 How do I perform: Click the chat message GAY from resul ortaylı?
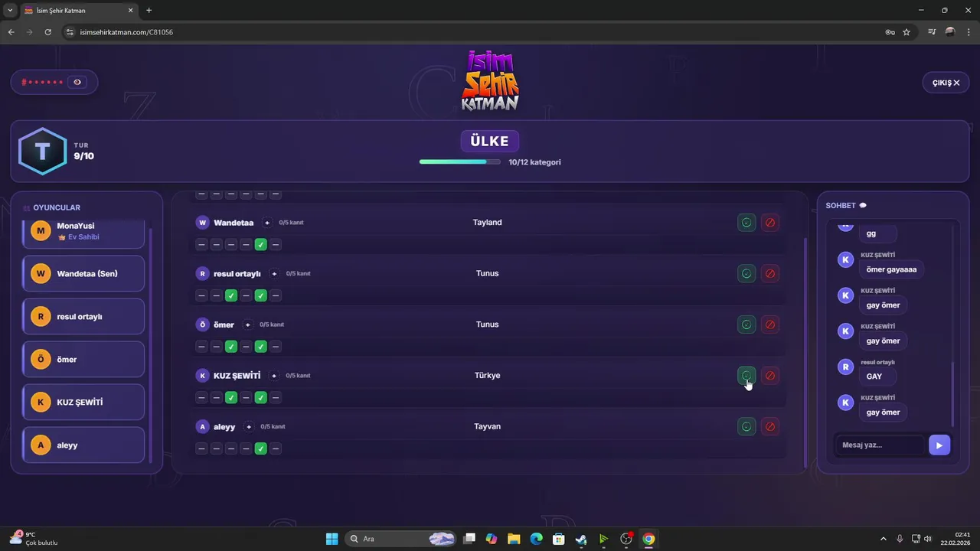click(x=874, y=377)
